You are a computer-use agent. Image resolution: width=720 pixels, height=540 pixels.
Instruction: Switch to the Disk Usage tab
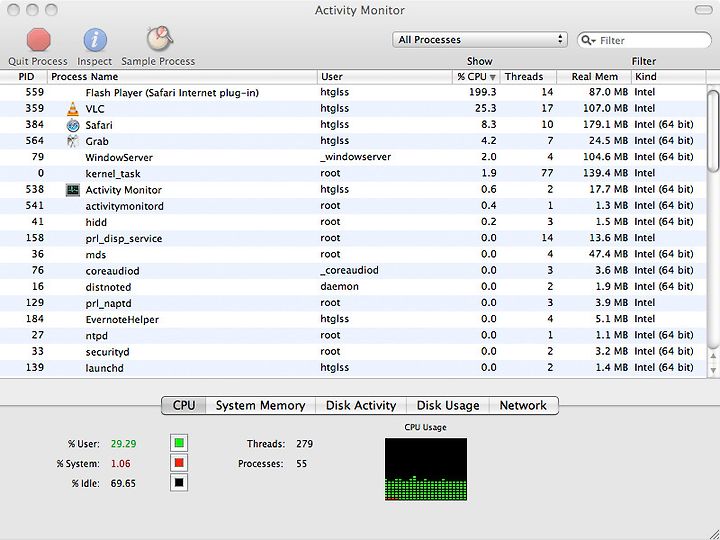448,405
